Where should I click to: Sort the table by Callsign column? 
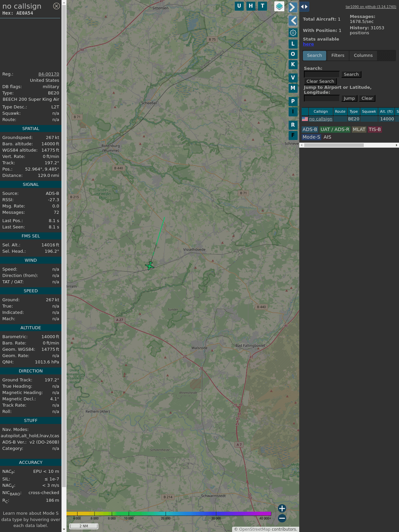click(x=321, y=112)
